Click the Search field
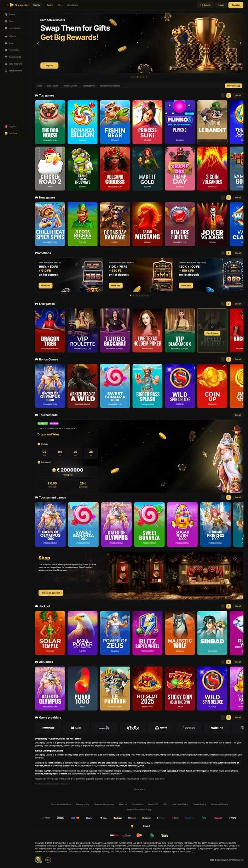This screenshot has height=868, width=248. click(205, 5)
